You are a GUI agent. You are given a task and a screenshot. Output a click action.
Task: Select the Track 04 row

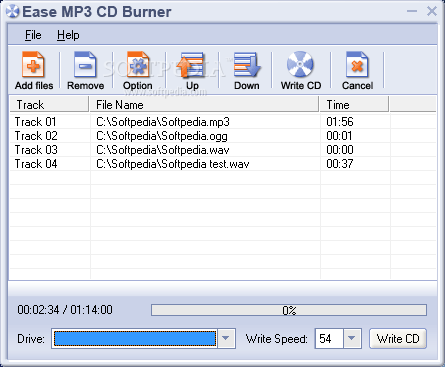(x=223, y=164)
